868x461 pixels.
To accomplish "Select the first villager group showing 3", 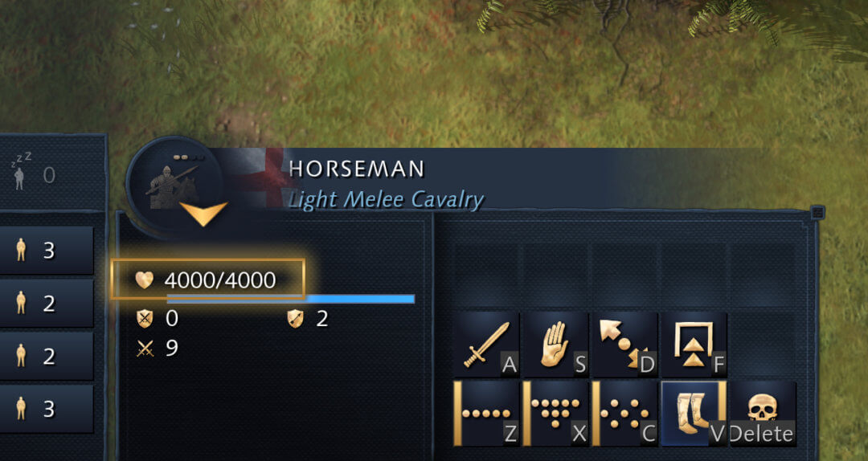I will (46, 250).
